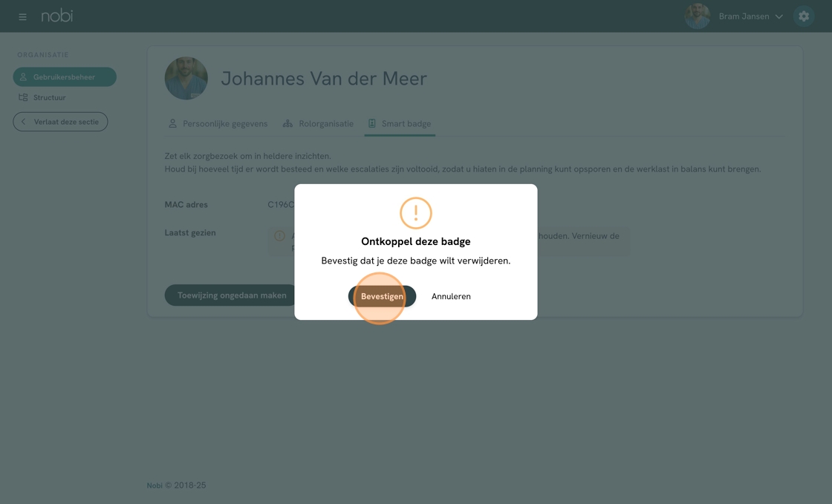This screenshot has width=832, height=504.
Task: Click the Gebruikersbeheer user icon
Action: pyautogui.click(x=23, y=77)
